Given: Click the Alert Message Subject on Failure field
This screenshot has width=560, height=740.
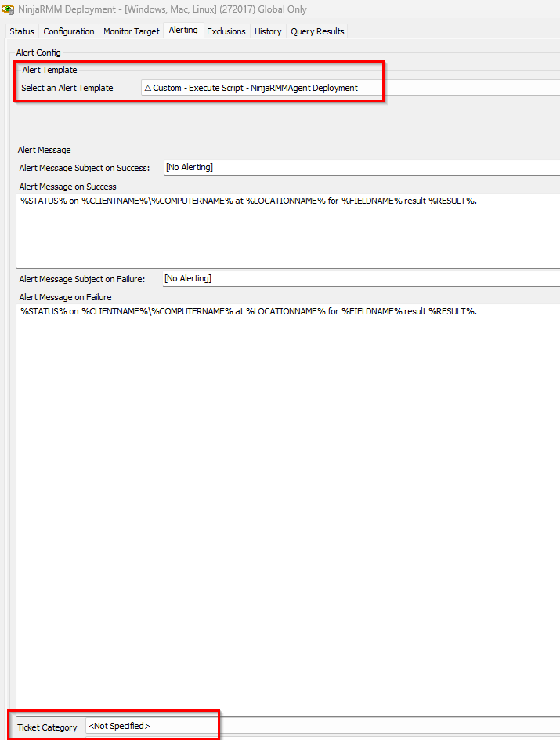Looking at the screenshot, I should [x=361, y=279].
